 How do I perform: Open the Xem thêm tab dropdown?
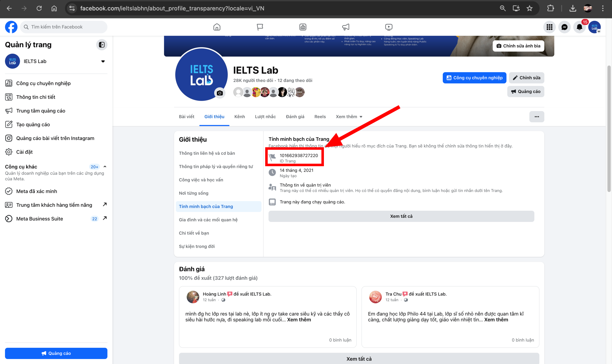click(x=349, y=117)
